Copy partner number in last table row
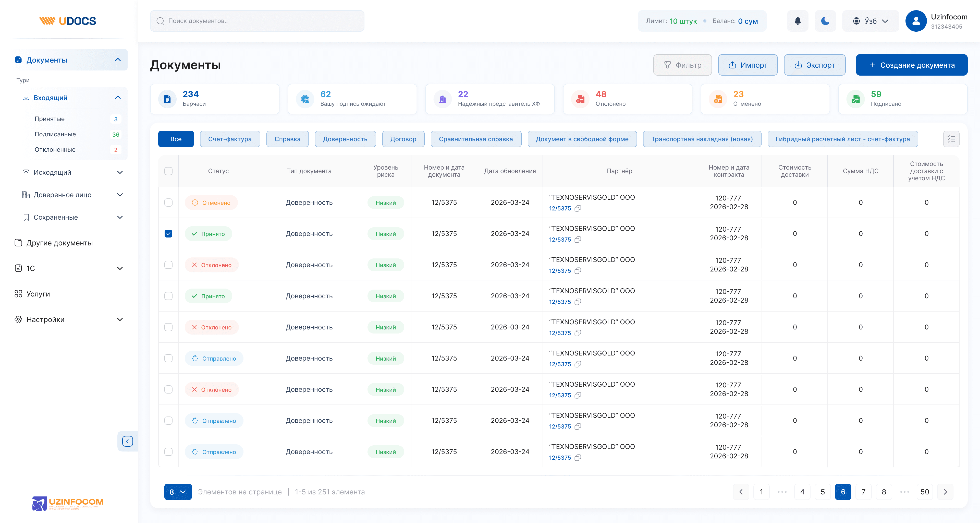 578,458
